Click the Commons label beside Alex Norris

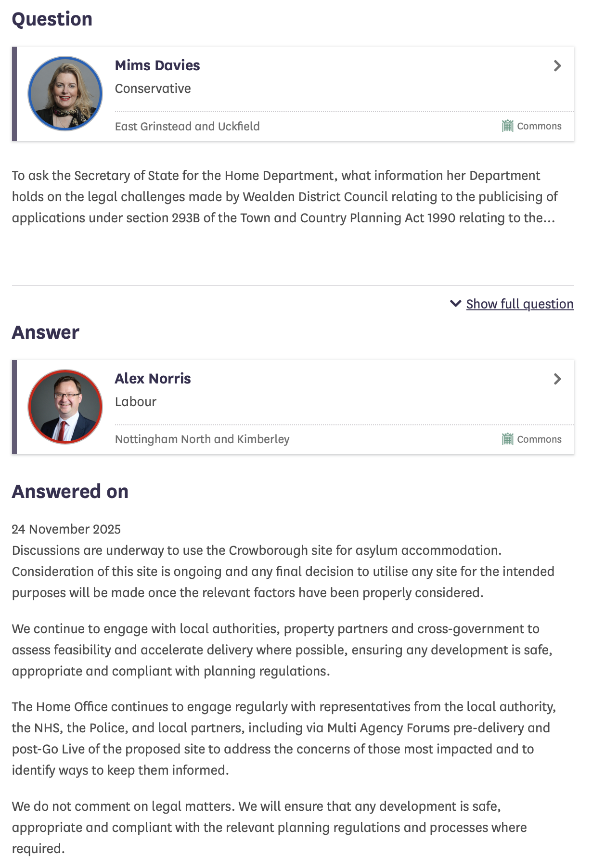539,439
